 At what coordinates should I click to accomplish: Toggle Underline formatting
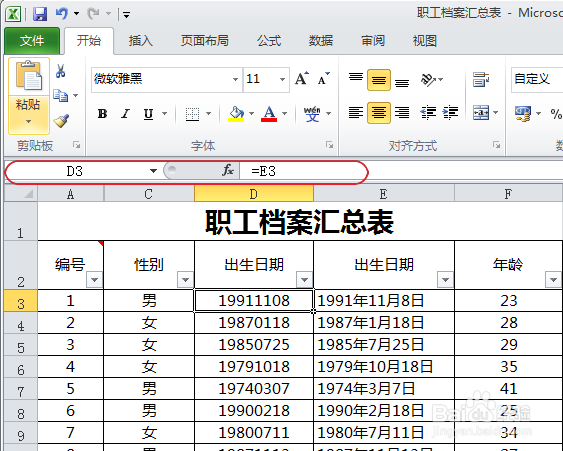click(x=148, y=114)
